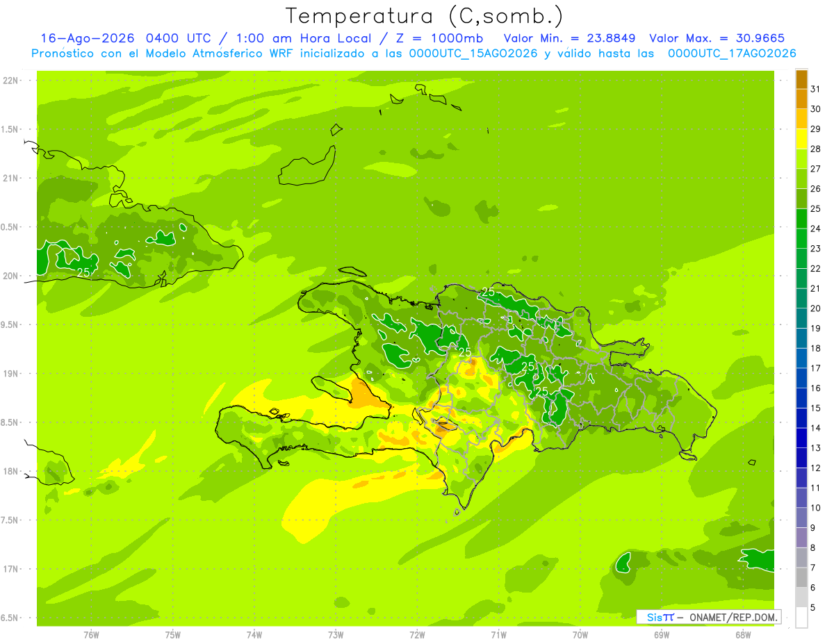Click the blue color scale swatch between 15 and 16

click(x=801, y=398)
